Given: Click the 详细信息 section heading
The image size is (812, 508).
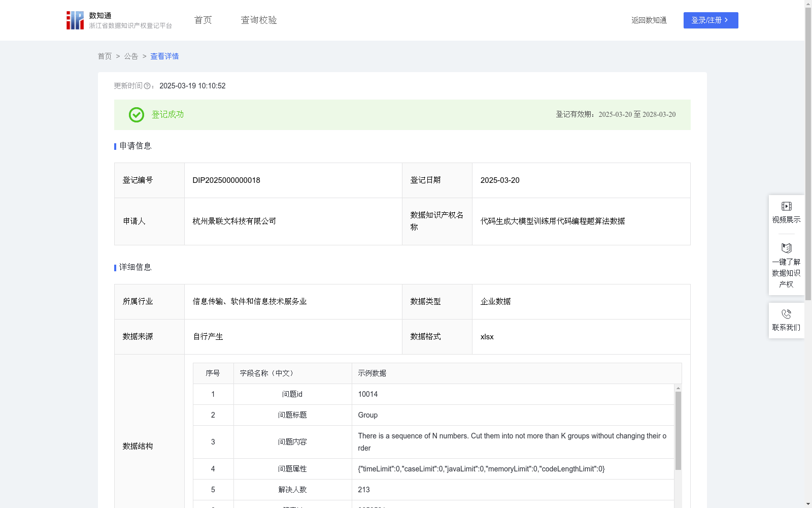Looking at the screenshot, I should click(136, 268).
